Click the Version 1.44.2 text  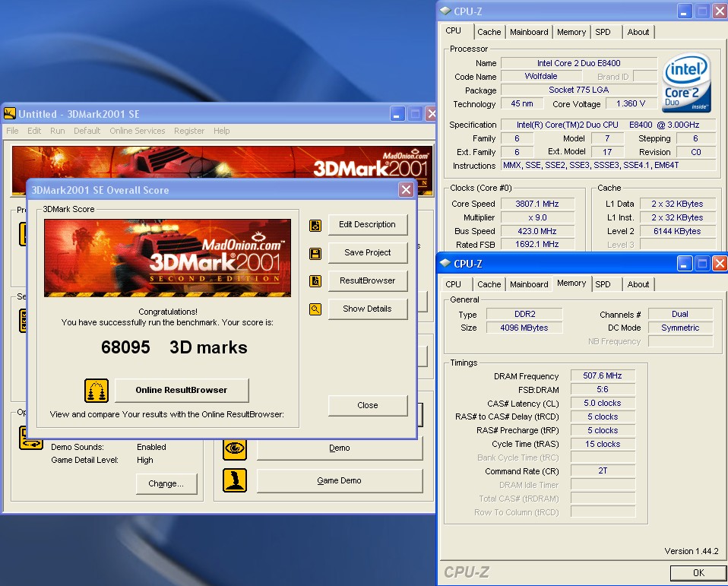(692, 551)
